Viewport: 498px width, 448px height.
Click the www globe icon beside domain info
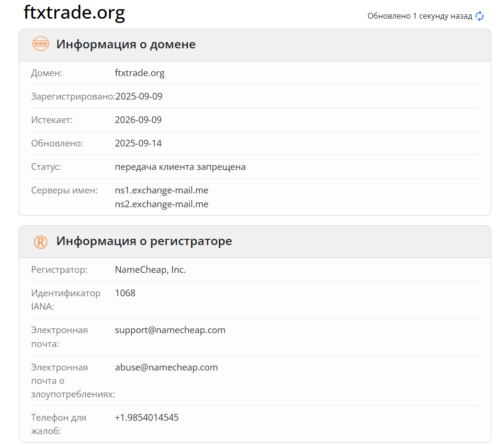[41, 44]
